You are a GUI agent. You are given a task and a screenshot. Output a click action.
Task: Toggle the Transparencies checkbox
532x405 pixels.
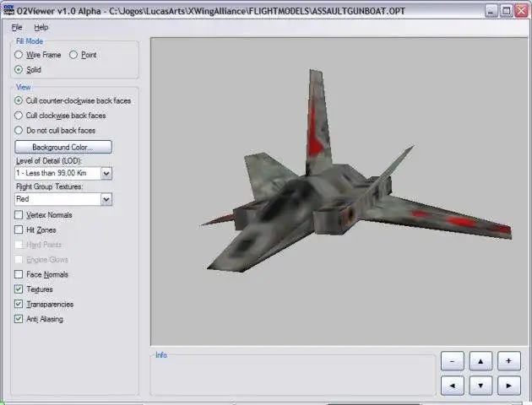pyautogui.click(x=19, y=304)
